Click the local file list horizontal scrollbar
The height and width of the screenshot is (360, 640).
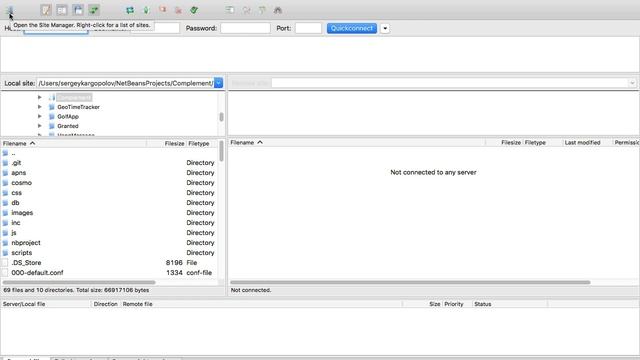point(79,282)
